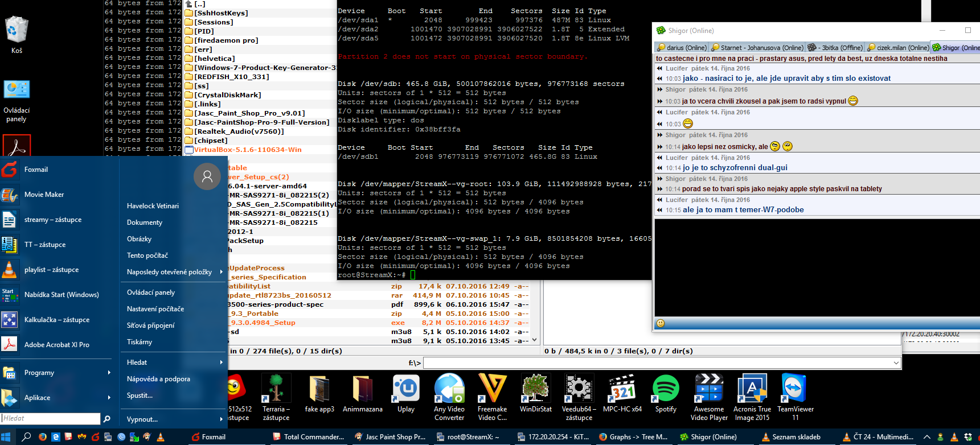Launch Spotify desktop shortcut

[666, 393]
